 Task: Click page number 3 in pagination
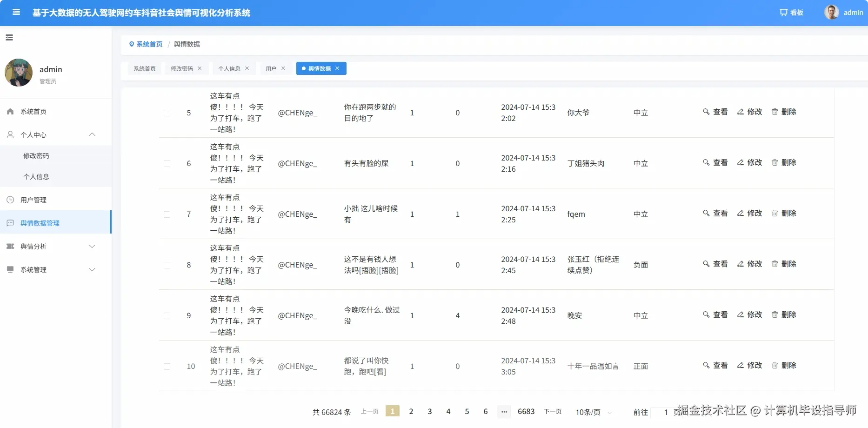429,411
